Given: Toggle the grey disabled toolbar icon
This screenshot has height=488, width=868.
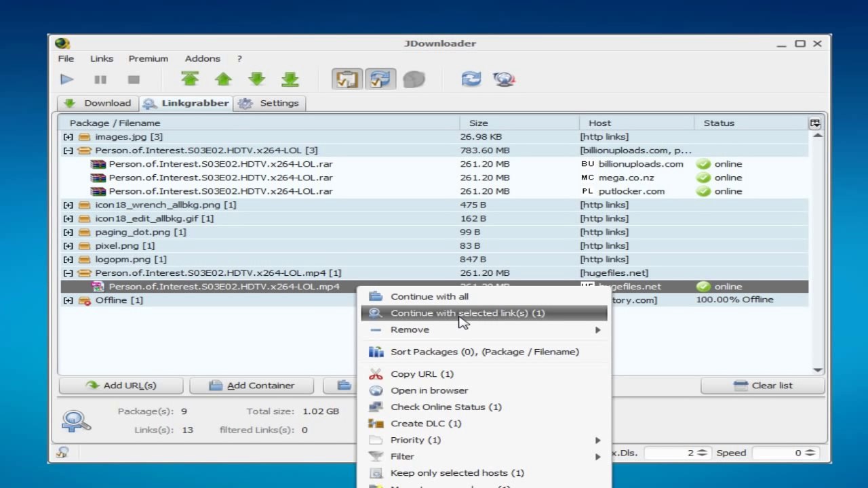Looking at the screenshot, I should [x=414, y=79].
